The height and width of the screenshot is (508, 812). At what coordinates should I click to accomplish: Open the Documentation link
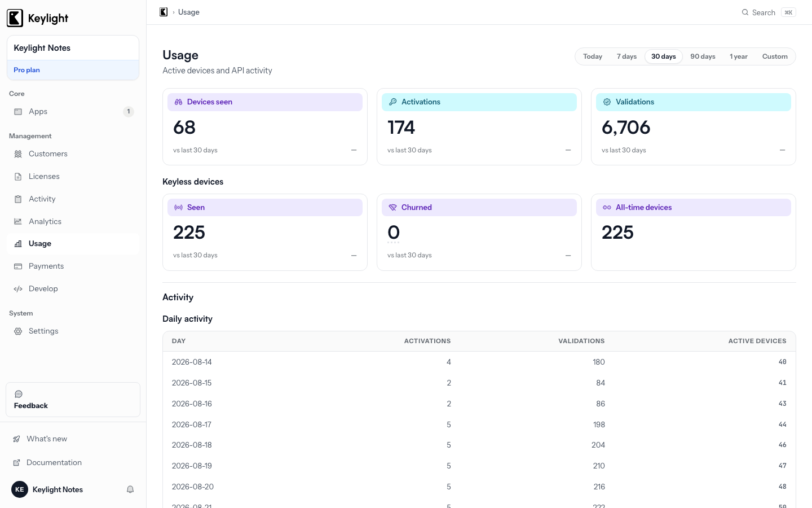coord(73,463)
